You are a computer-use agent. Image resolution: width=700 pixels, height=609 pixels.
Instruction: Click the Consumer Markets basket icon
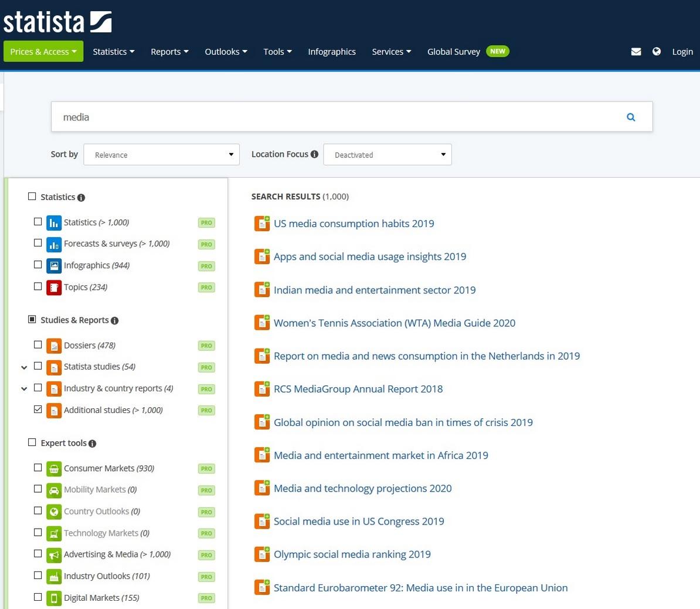click(x=54, y=469)
